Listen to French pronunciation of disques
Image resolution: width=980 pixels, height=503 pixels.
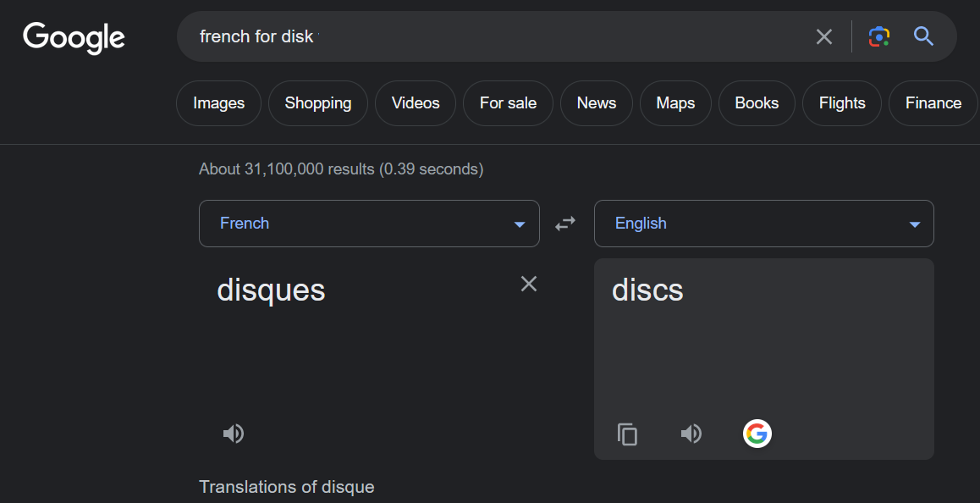coord(234,434)
